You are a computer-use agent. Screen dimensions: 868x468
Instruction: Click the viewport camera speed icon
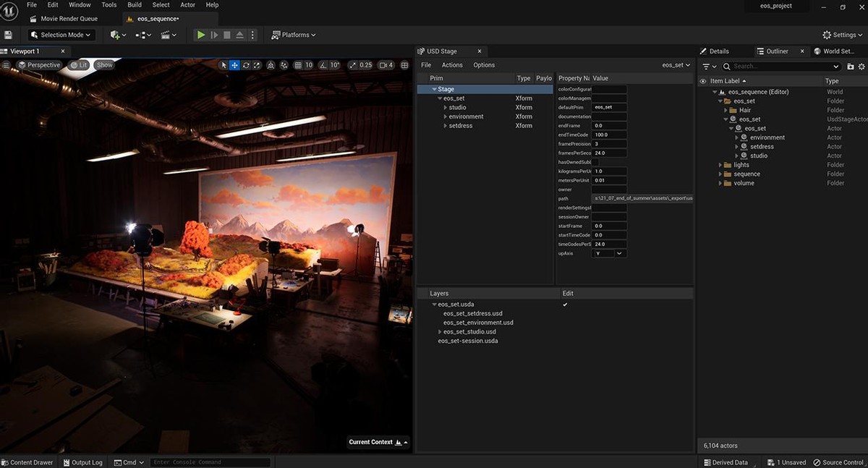(x=383, y=65)
